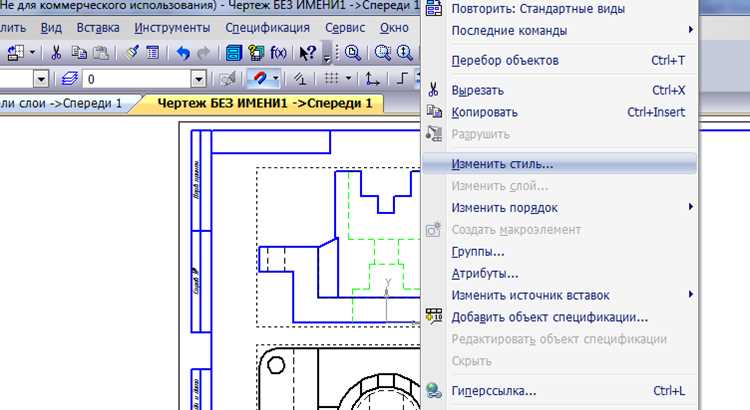Click the view-with-arrows icon at toolbar start
Image resolution: width=750 pixels, height=410 pixels.
[15, 53]
